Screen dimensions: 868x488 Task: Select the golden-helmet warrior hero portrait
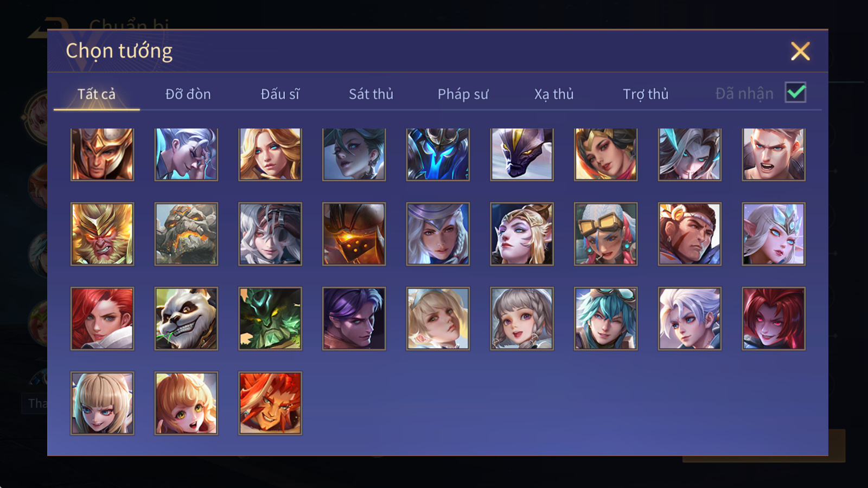[102, 154]
